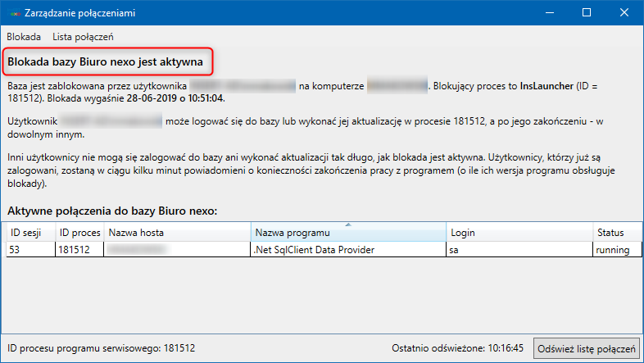Viewport: 644px width, 363px height.
Task: Sort by ID sesji column header
Action: click(31, 233)
